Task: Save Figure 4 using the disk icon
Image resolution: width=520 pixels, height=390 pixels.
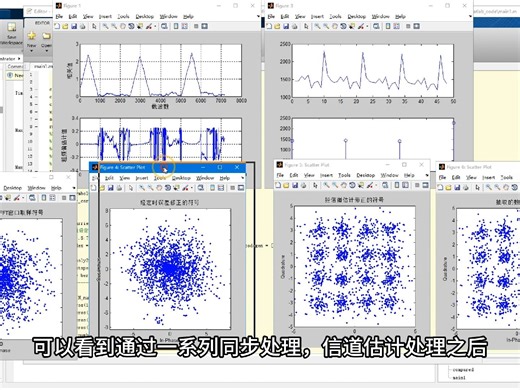Action: pos(111,188)
